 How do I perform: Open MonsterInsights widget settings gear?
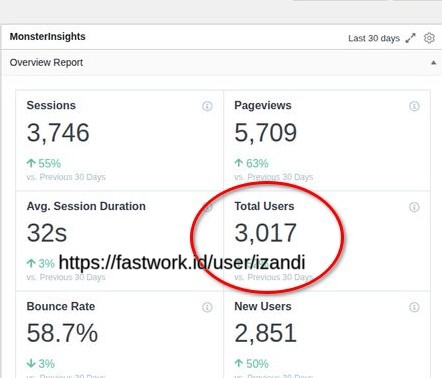tap(429, 38)
